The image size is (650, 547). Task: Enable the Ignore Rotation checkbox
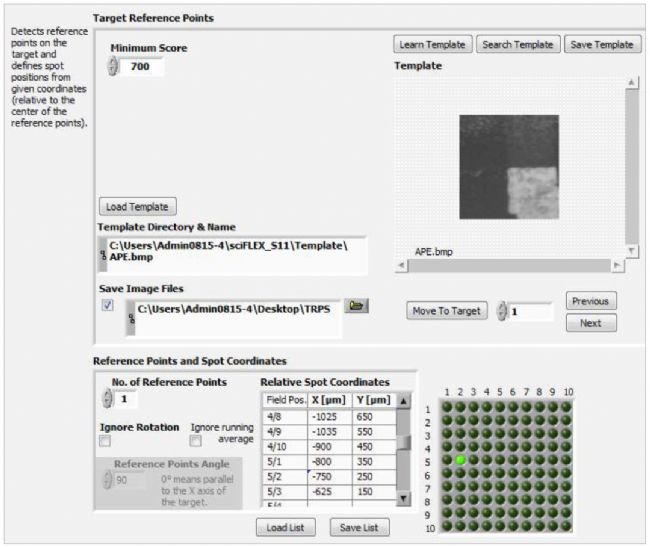click(104, 441)
